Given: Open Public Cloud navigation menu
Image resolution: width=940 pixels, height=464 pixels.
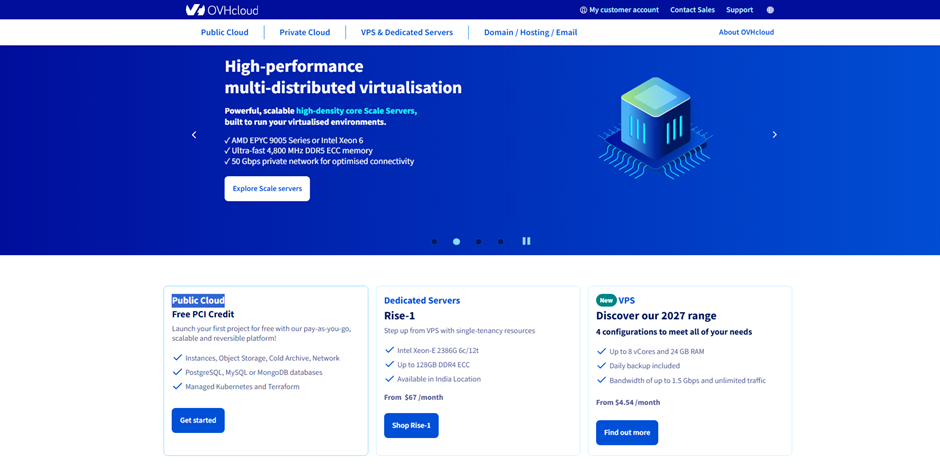Looking at the screenshot, I should (x=224, y=32).
